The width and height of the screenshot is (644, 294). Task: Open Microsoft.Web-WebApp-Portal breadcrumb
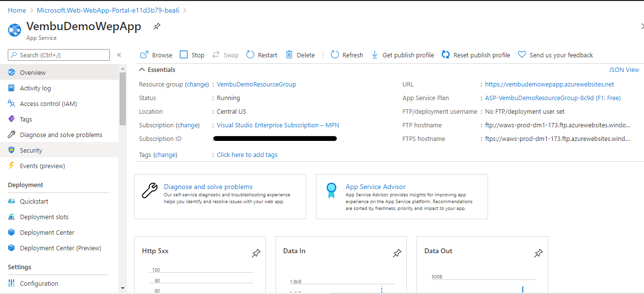click(108, 10)
